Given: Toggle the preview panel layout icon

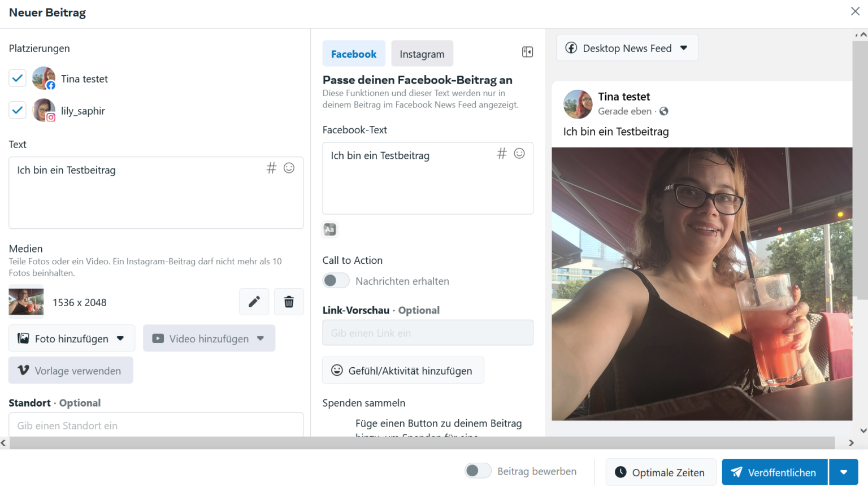Looking at the screenshot, I should click(x=527, y=51).
